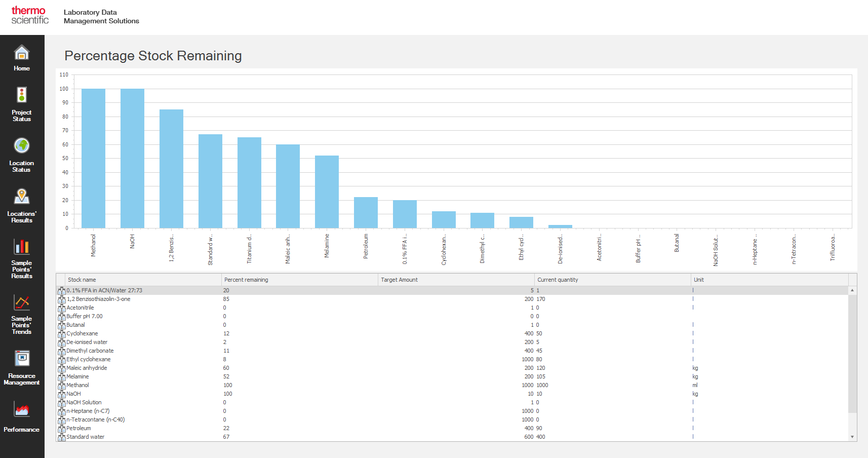Open Locations' Results map pin icon
This screenshot has height=458, width=868.
coord(22,197)
